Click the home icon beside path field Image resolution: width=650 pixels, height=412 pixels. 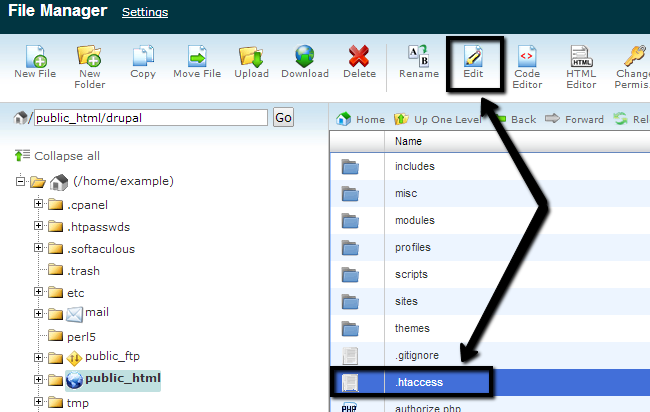click(20, 118)
